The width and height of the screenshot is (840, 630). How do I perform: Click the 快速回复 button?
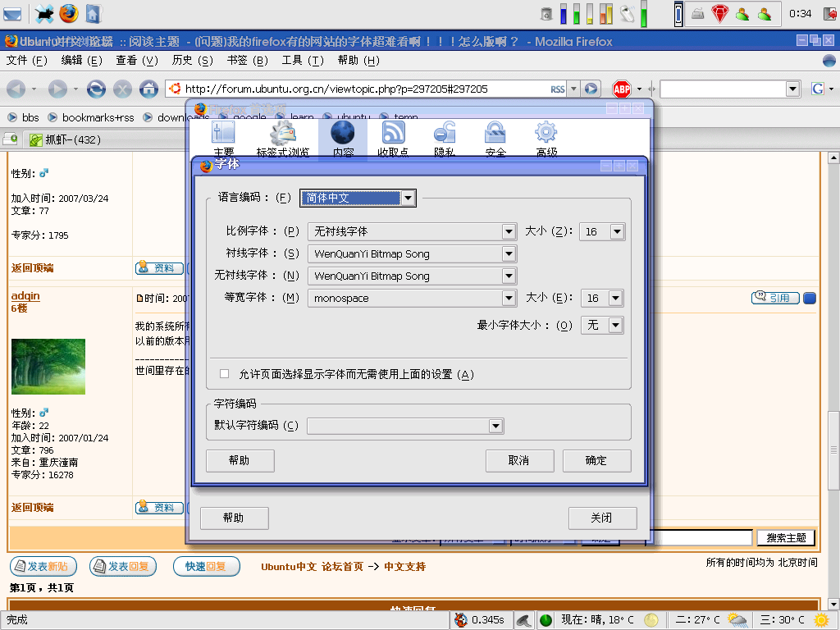click(206, 566)
